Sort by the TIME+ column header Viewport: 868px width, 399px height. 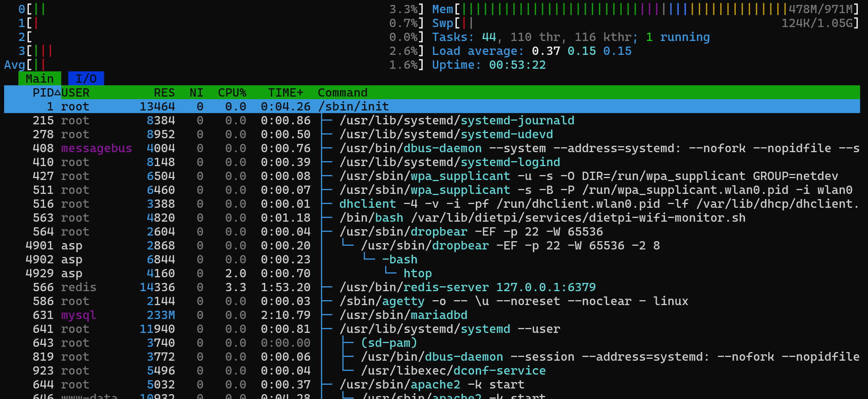(x=285, y=92)
